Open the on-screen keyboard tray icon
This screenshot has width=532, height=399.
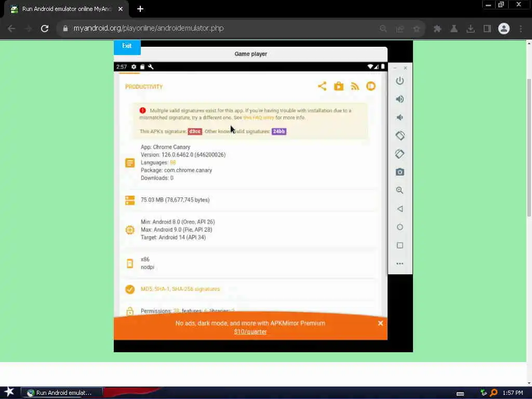point(460,394)
